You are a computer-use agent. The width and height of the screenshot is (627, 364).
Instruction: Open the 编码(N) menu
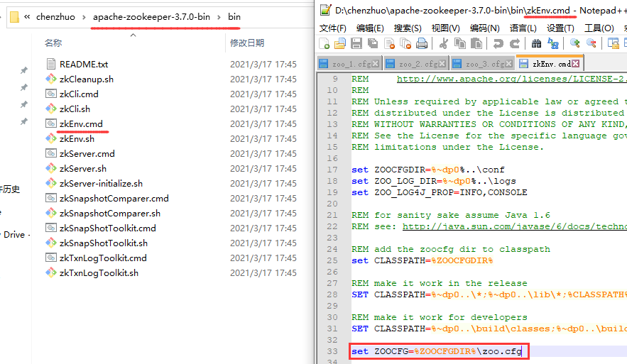coord(484,28)
